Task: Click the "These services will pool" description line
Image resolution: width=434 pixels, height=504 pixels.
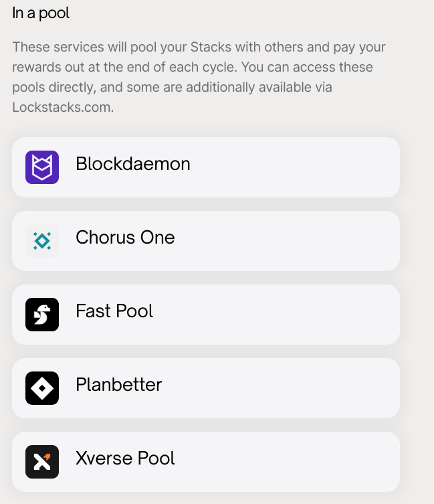Action: (x=199, y=47)
